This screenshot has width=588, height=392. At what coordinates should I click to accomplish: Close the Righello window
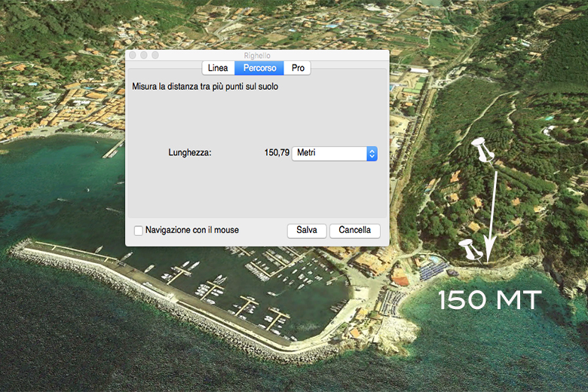[x=133, y=55]
